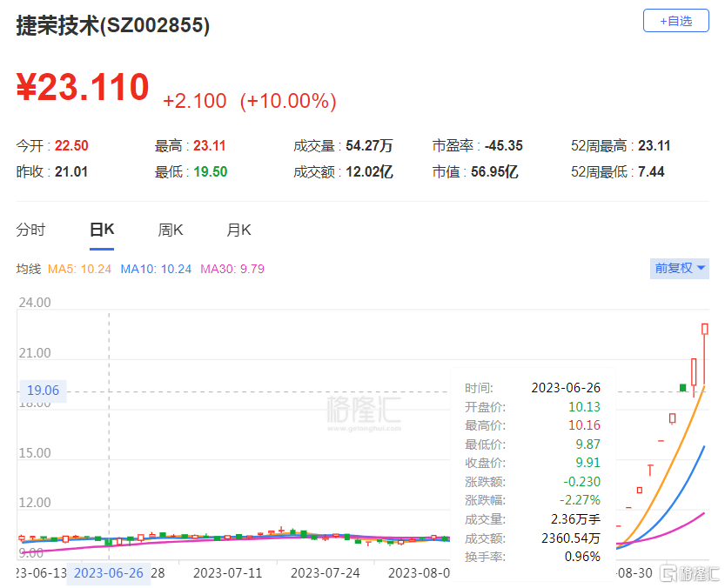Image resolution: width=725 pixels, height=588 pixels.
Task: Click the MA30: 9.79 indicator label
Action: click(232, 269)
